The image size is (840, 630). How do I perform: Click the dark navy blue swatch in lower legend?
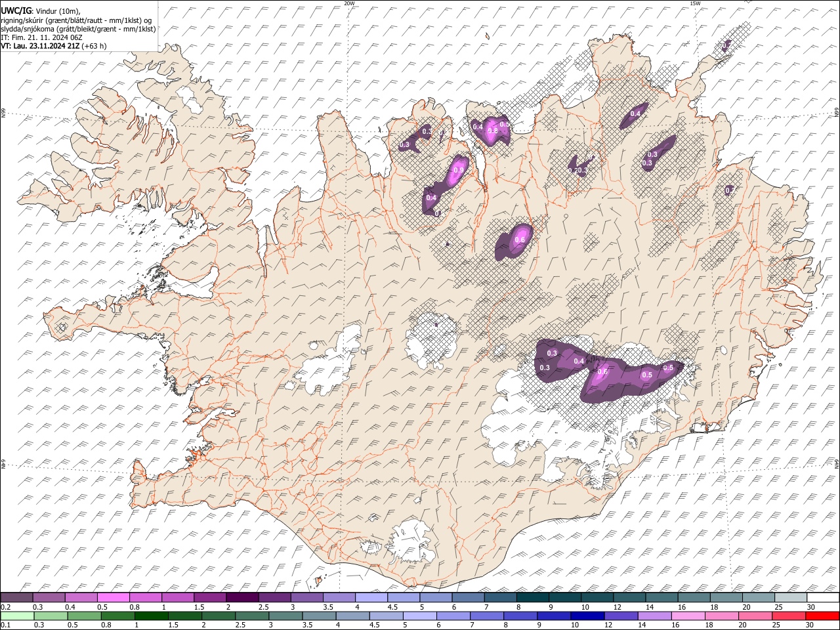pos(587,616)
